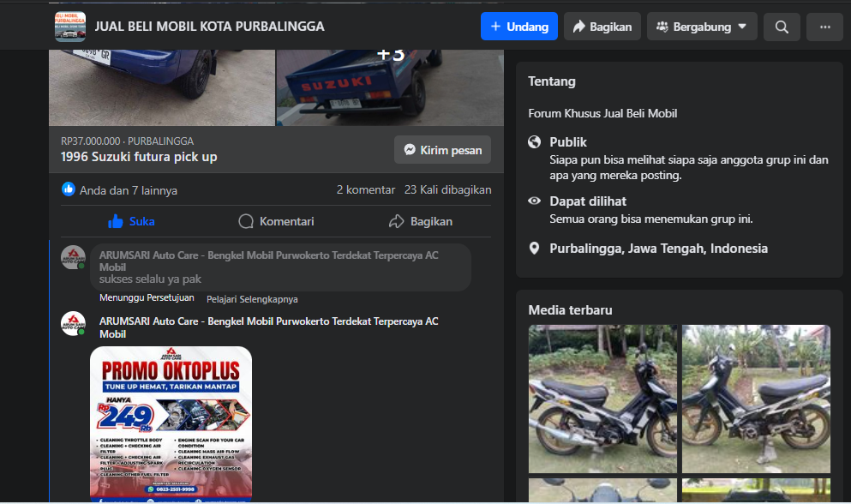The height and width of the screenshot is (504, 851).
Task: Open the '23 Kali dibagikan' shares list
Action: coord(447,189)
